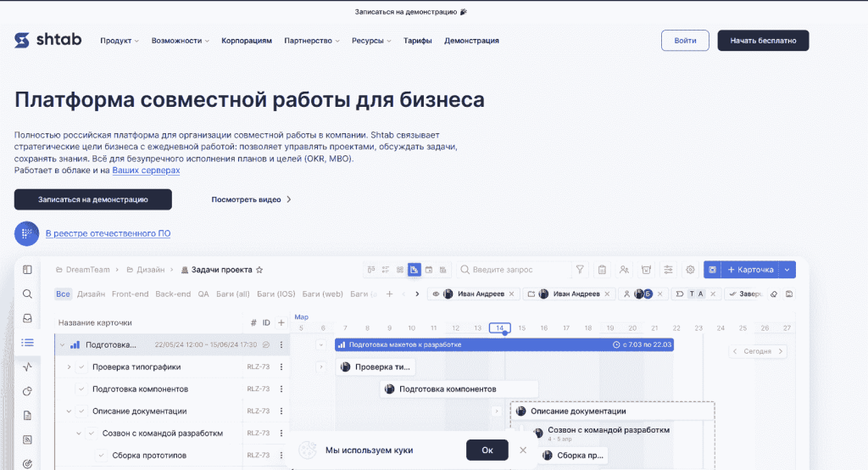Click the eraser clear-filters icon

tap(772, 294)
